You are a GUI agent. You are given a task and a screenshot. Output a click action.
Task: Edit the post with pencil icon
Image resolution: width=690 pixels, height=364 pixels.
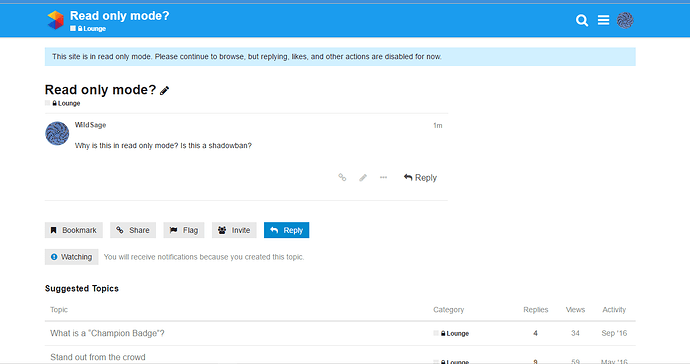[363, 177]
